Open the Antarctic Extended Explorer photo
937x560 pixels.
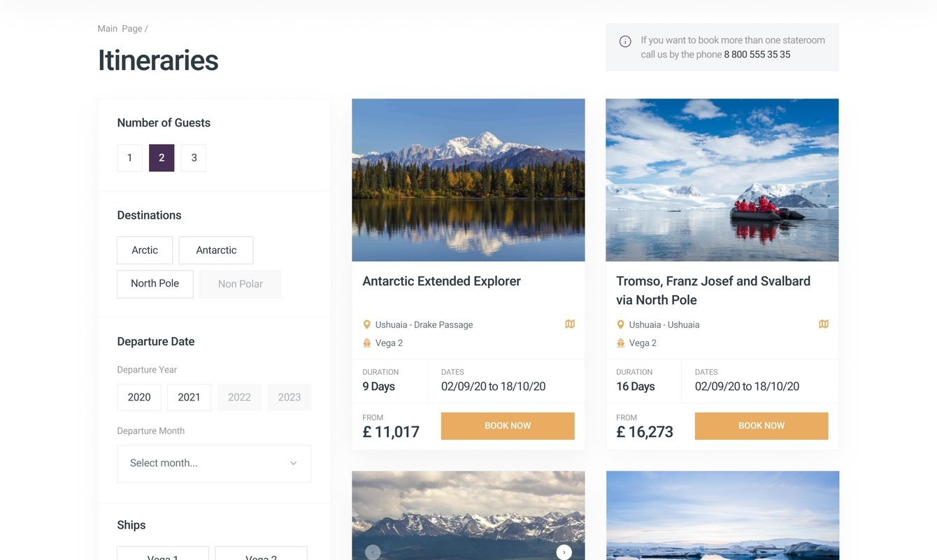(468, 180)
